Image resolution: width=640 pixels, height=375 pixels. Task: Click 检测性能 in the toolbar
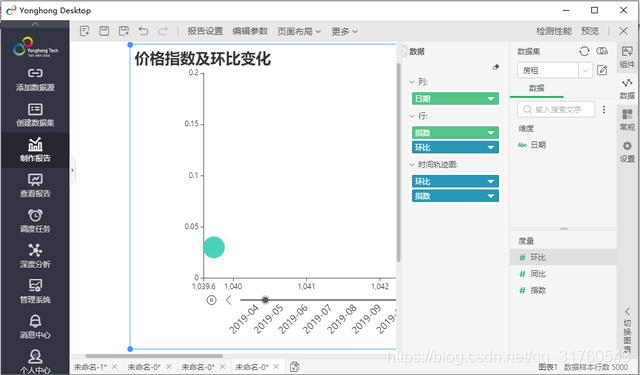click(554, 31)
